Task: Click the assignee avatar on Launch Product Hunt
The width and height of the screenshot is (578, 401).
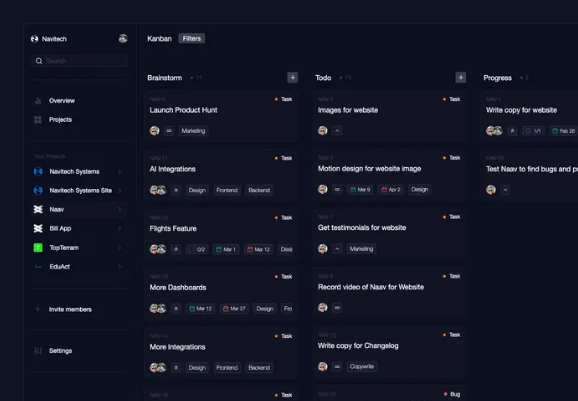Action: coord(154,130)
